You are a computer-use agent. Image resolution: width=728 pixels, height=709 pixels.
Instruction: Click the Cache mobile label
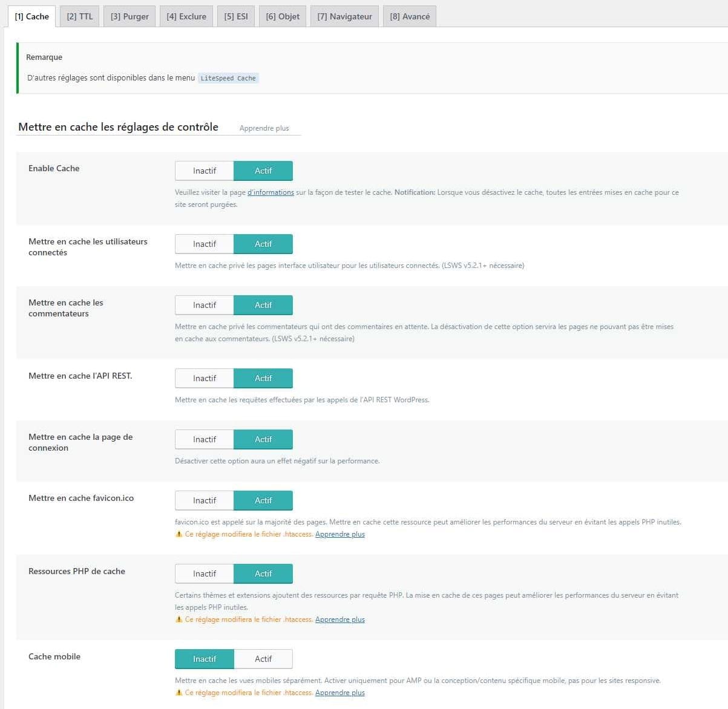54,656
